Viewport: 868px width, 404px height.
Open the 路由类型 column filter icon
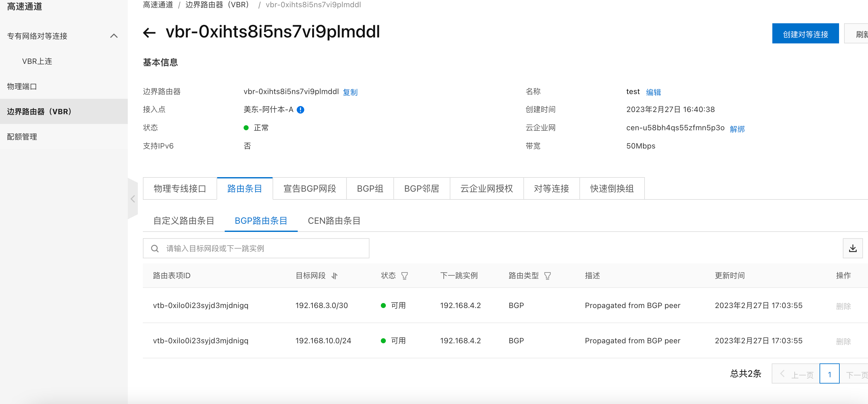pyautogui.click(x=547, y=276)
